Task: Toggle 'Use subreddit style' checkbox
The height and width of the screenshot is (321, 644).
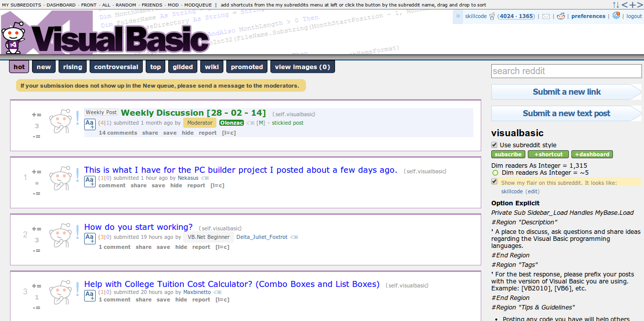Action: 495,145
